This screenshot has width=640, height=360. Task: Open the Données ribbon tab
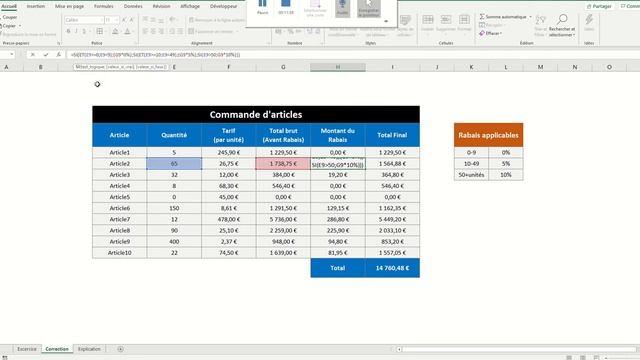[x=133, y=6]
